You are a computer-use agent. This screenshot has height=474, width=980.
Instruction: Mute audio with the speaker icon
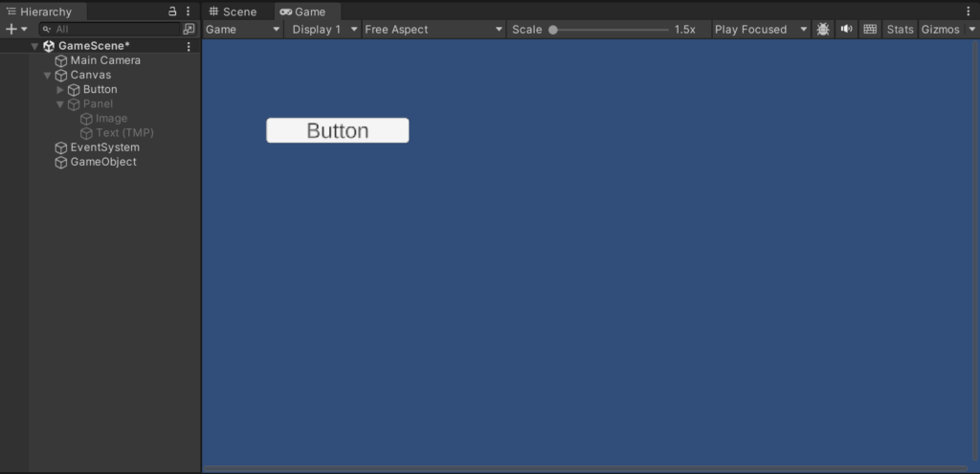[846, 30]
